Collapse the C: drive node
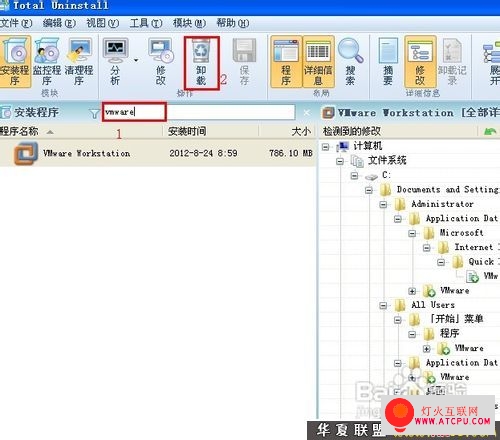This screenshot has width=500, height=440. (x=354, y=175)
